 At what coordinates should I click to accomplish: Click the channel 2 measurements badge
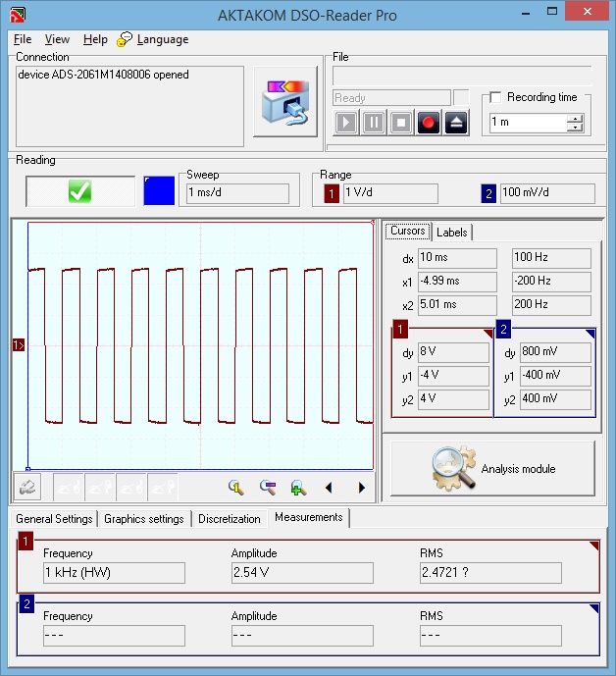(x=26, y=604)
